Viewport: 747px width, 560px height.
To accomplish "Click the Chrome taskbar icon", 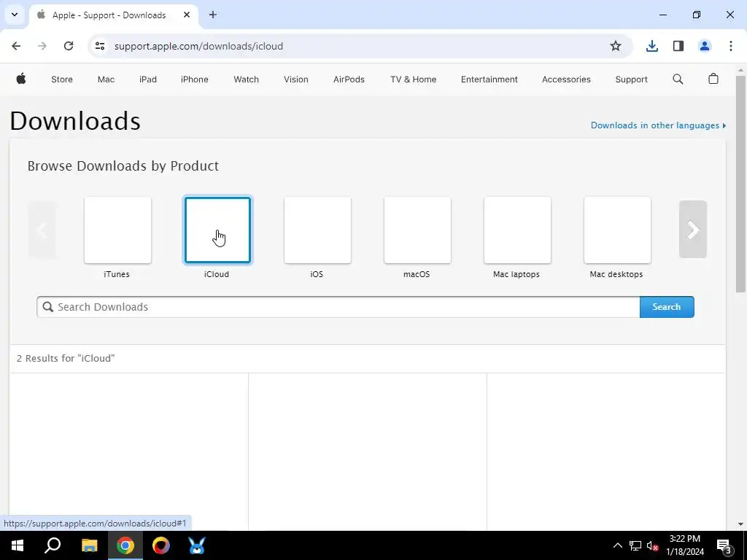I will 125,545.
